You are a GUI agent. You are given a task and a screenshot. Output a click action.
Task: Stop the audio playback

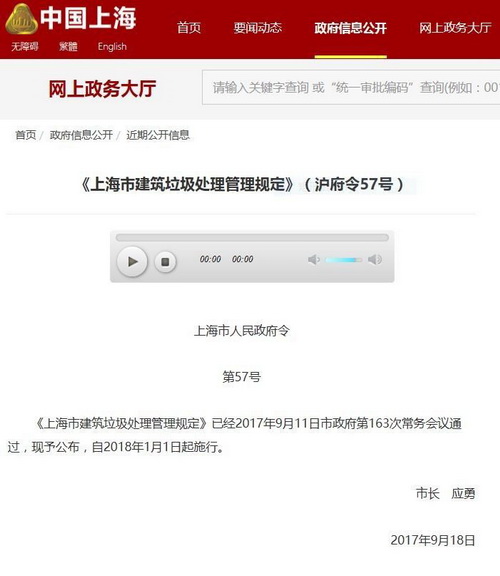pos(165,262)
